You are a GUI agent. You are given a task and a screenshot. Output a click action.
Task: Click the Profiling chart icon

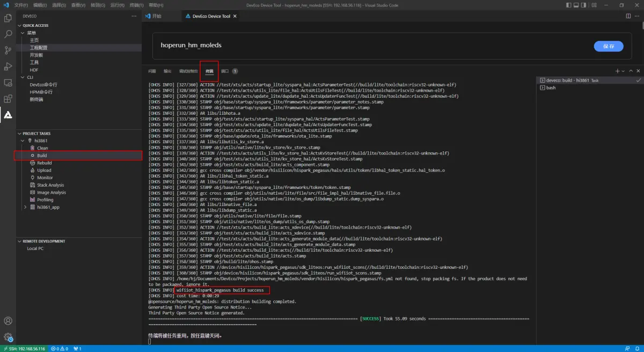(33, 200)
